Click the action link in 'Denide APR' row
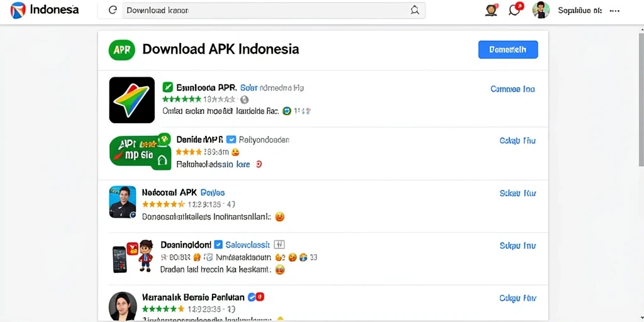 point(518,140)
